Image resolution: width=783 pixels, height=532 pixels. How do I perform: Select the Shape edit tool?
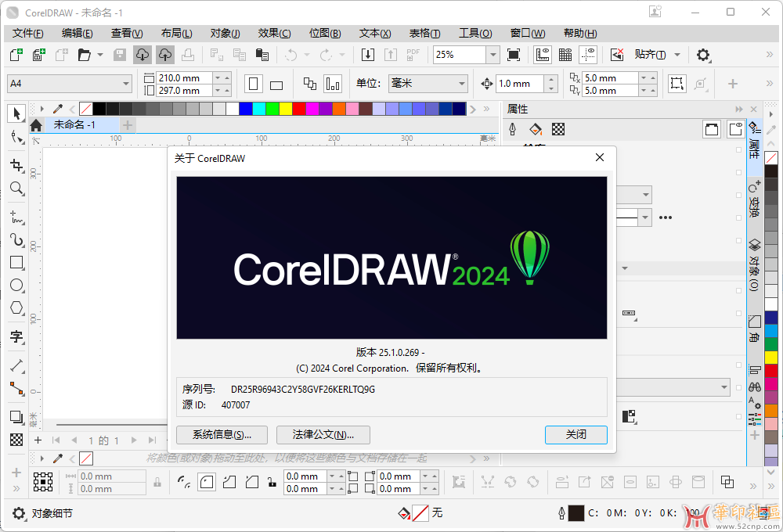16,137
